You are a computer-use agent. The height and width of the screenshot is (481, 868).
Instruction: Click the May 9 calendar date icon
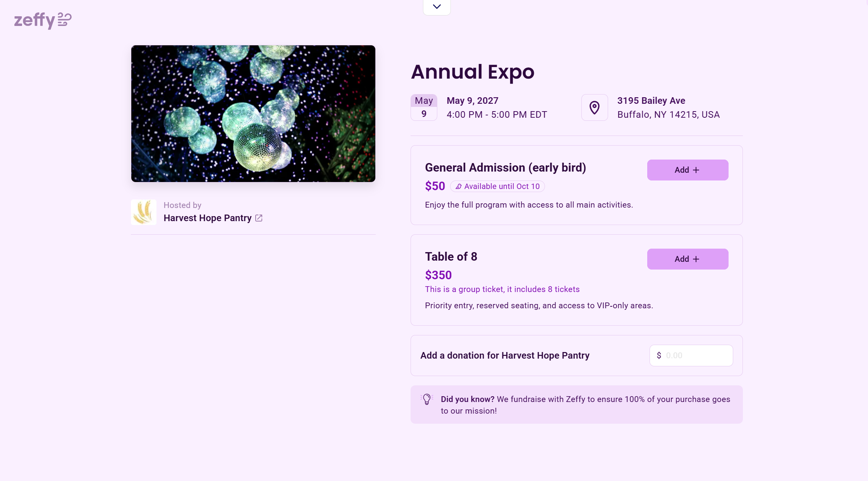(424, 107)
